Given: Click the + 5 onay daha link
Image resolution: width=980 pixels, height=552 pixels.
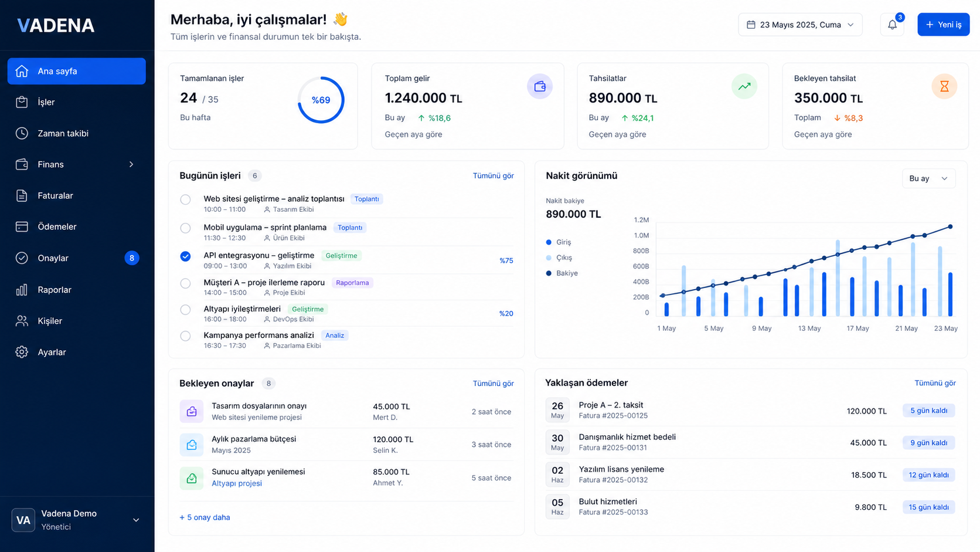Looking at the screenshot, I should point(205,517).
